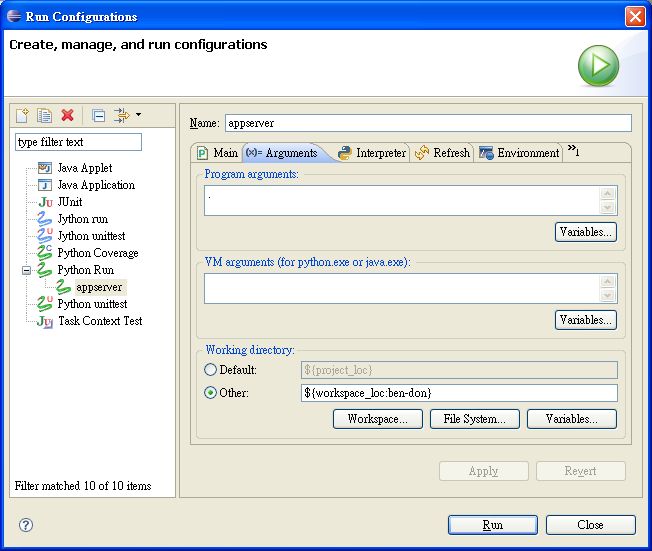Select Jython unittest label
Screen dimensions: 652x551
tap(91, 236)
